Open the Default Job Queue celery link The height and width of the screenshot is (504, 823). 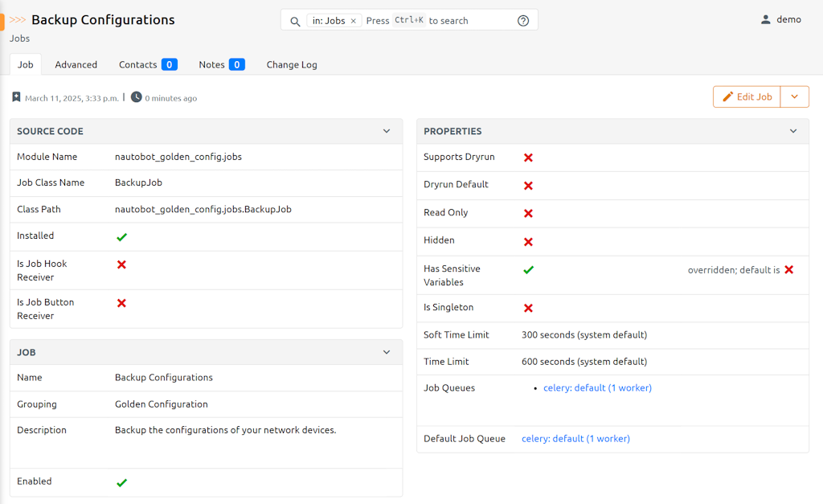pos(575,439)
